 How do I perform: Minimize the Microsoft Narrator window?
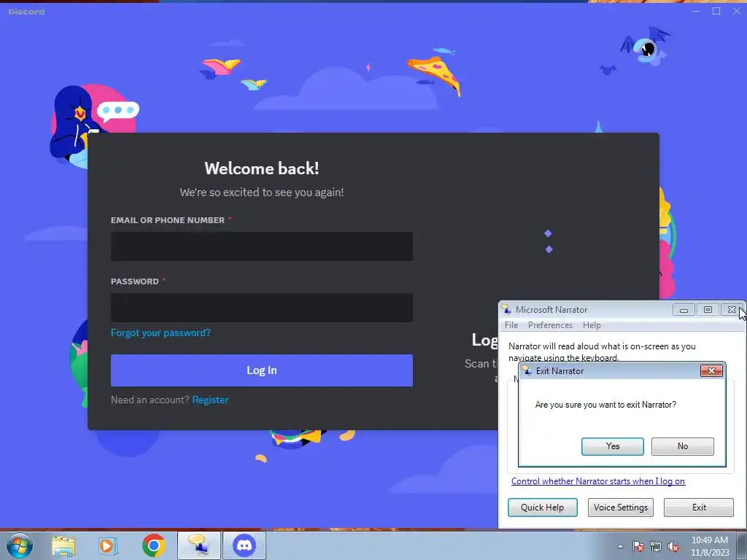[x=684, y=310]
